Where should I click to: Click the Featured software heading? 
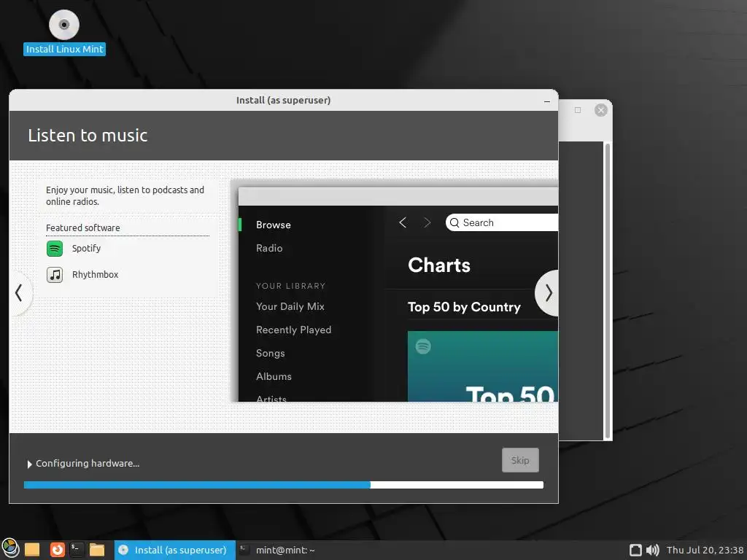[x=83, y=228]
